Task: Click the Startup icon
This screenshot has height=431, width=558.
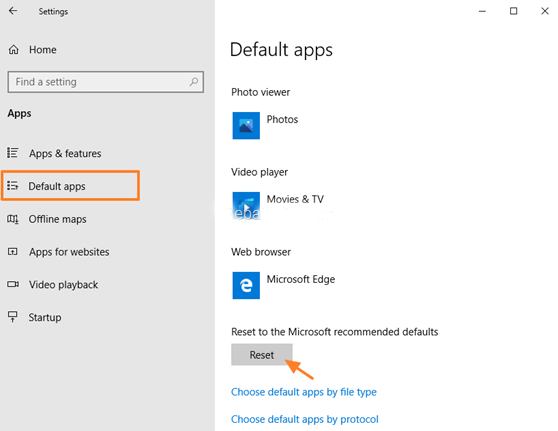Action: pos(13,316)
